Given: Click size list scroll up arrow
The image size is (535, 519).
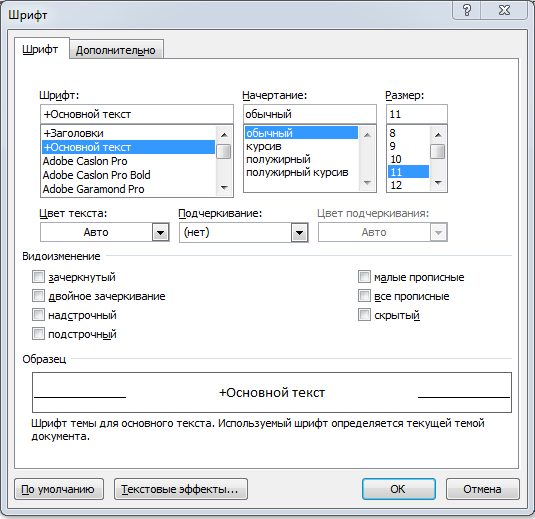Looking at the screenshot, I should (x=438, y=135).
